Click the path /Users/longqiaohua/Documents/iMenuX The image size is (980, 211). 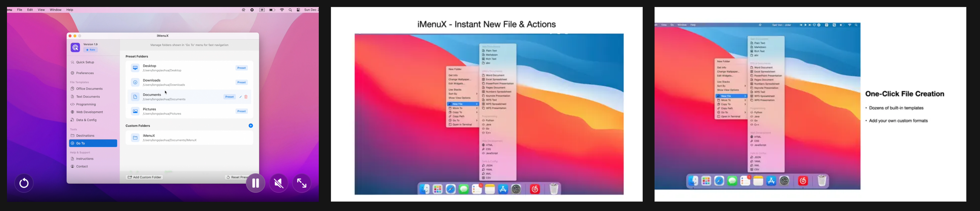tap(170, 141)
